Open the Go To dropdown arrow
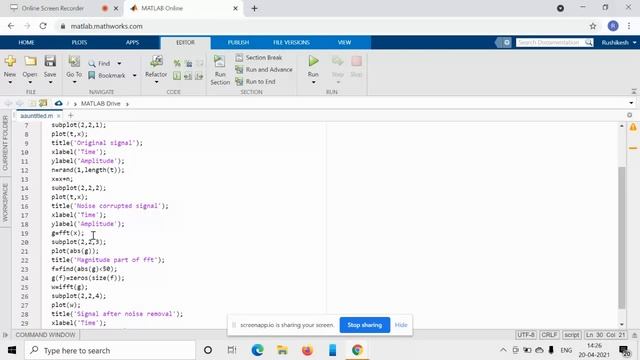This screenshot has width=640, height=360. point(74,82)
